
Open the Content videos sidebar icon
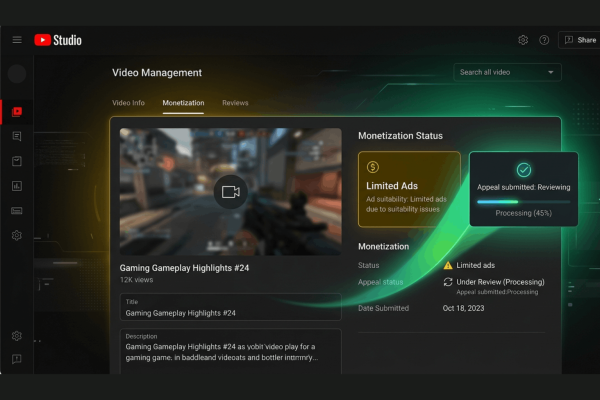click(x=17, y=111)
